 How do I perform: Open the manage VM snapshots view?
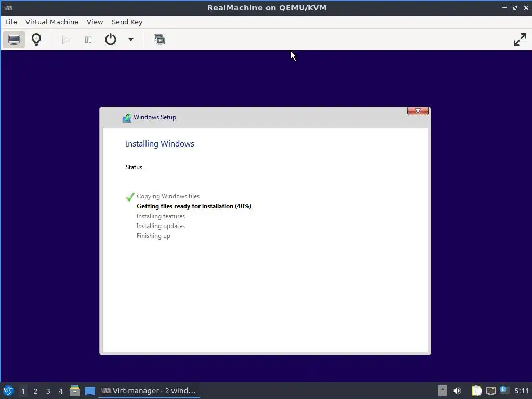tap(159, 39)
